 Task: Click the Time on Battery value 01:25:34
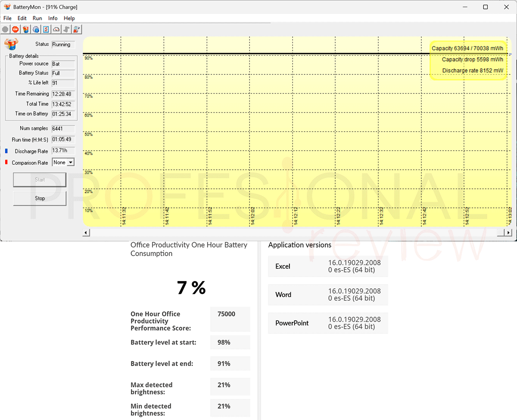click(x=63, y=114)
